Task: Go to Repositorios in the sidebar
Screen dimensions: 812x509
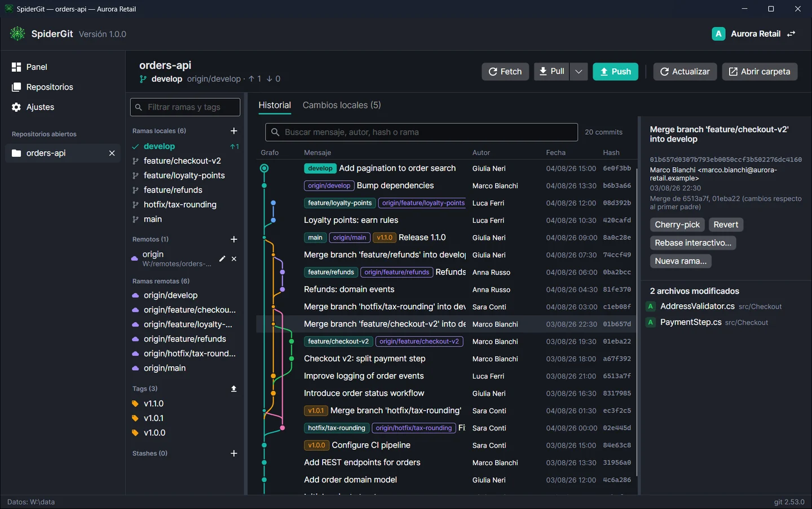Action: point(62,87)
